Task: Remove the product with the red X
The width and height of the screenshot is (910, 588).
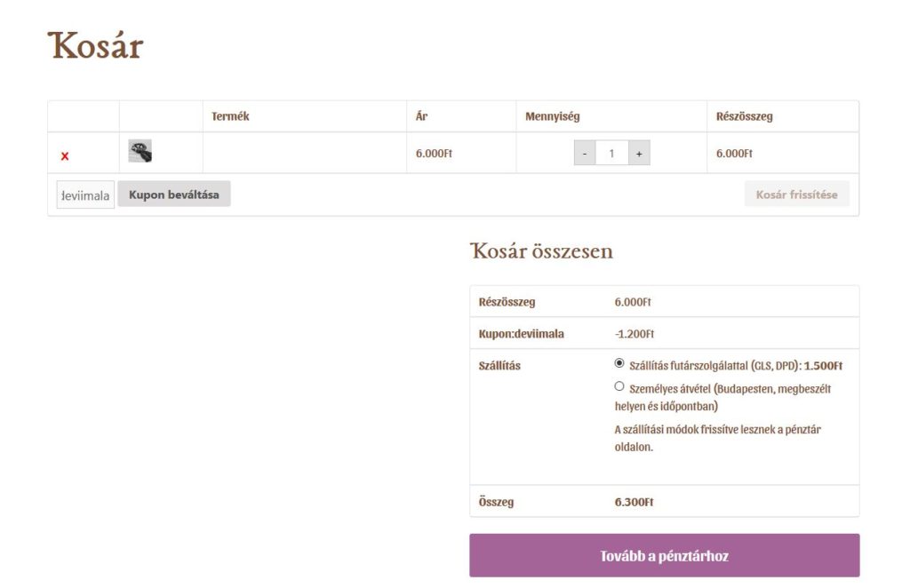Action: click(64, 156)
